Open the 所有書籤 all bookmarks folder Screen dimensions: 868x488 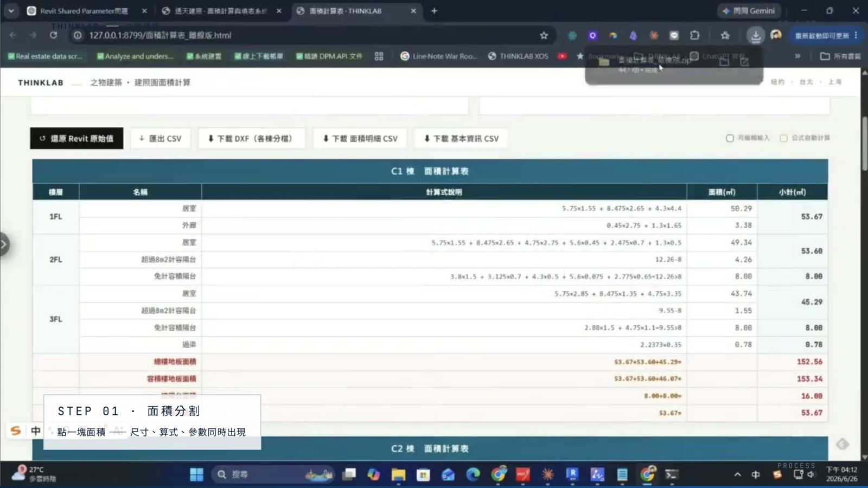(840, 56)
